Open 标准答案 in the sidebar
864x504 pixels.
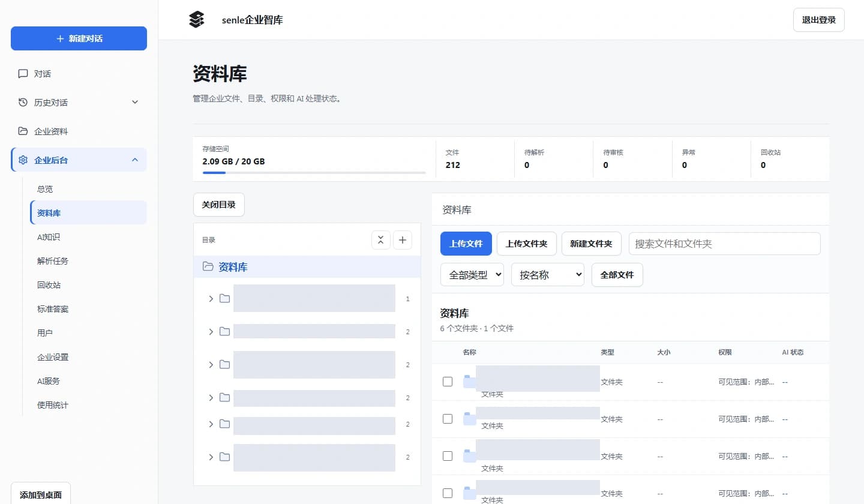click(x=88, y=309)
